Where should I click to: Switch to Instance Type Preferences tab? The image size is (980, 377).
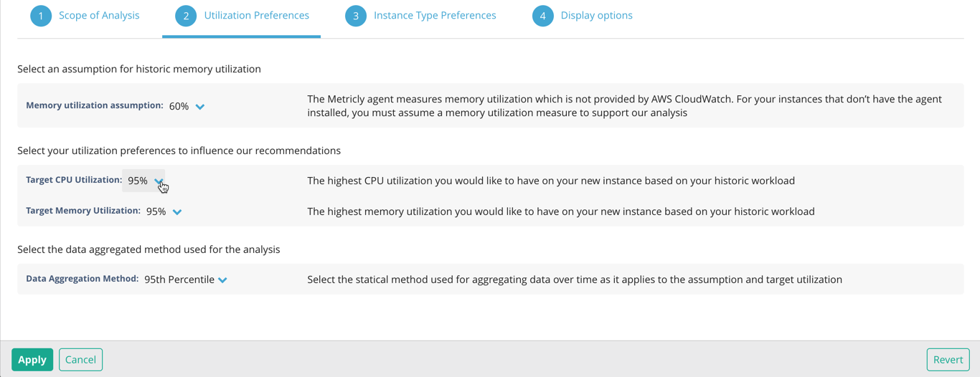pyautogui.click(x=434, y=15)
